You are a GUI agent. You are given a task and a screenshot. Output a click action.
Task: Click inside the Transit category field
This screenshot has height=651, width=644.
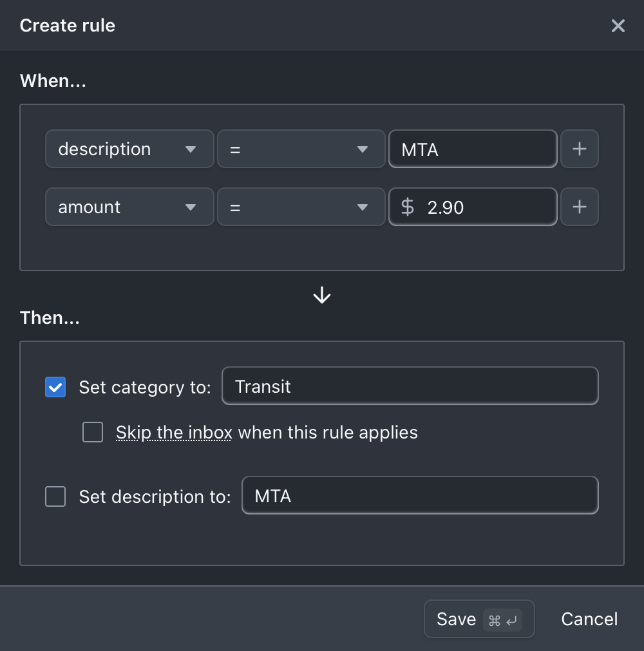[410, 387]
